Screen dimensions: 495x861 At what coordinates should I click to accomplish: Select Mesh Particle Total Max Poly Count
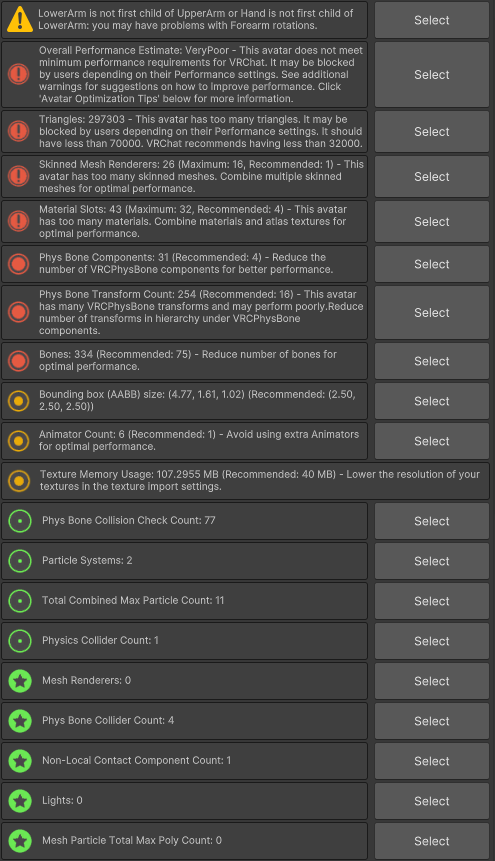click(x=432, y=841)
